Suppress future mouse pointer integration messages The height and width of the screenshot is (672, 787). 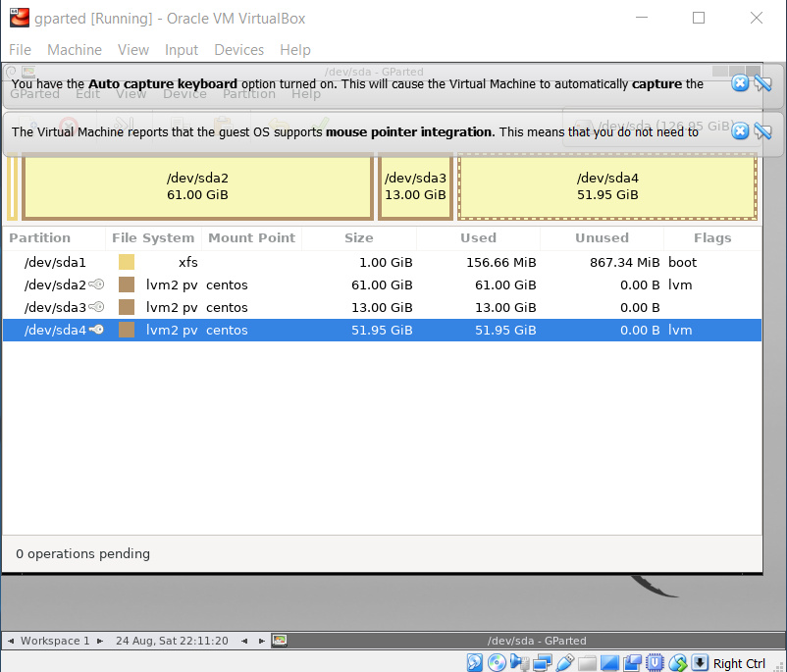coord(762,131)
